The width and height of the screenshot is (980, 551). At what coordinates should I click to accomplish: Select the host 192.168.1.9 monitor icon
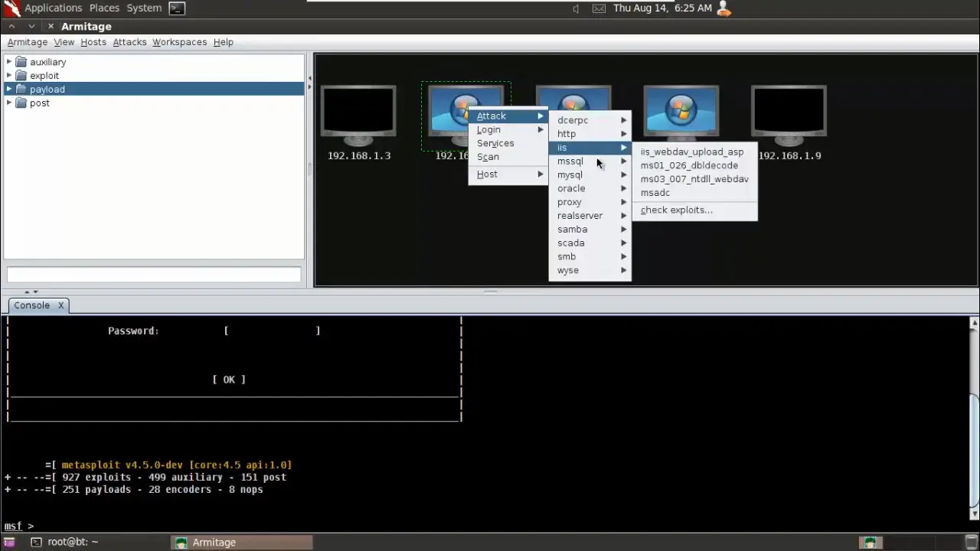789,116
